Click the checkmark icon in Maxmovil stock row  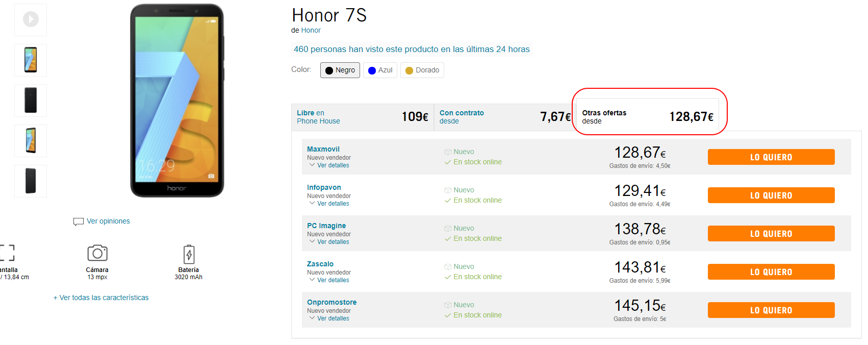(x=448, y=162)
